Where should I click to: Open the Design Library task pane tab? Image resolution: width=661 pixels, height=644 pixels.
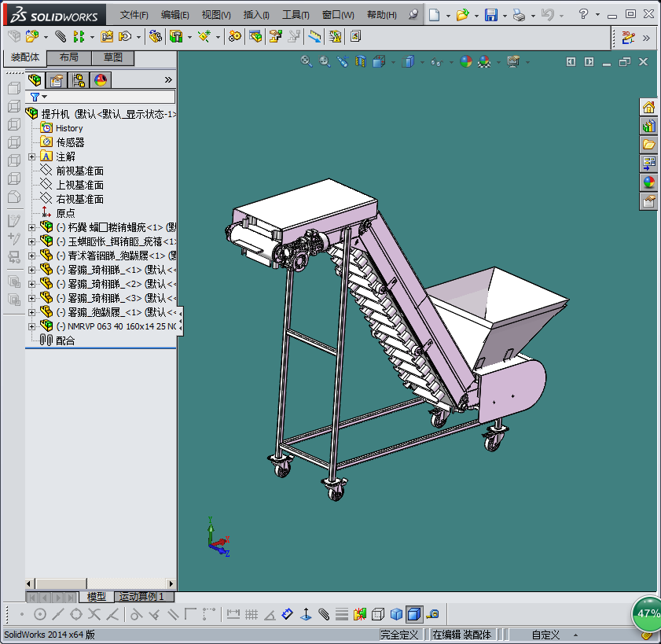[x=648, y=126]
